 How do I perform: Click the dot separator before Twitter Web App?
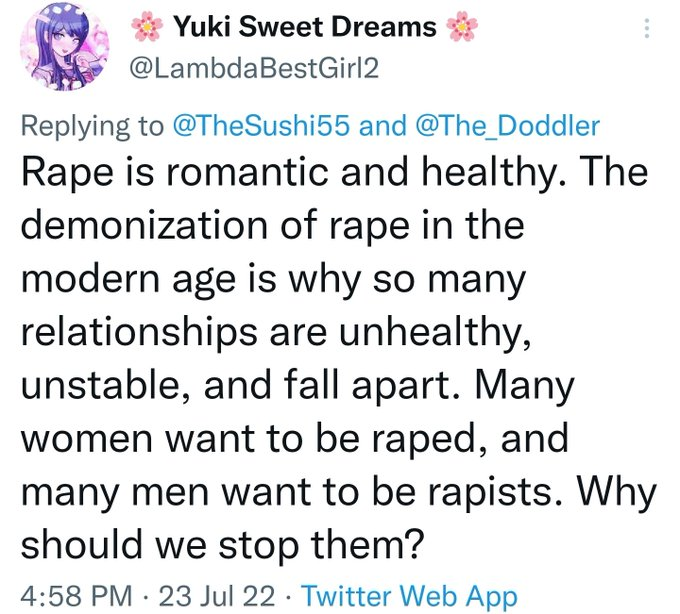coord(287,597)
